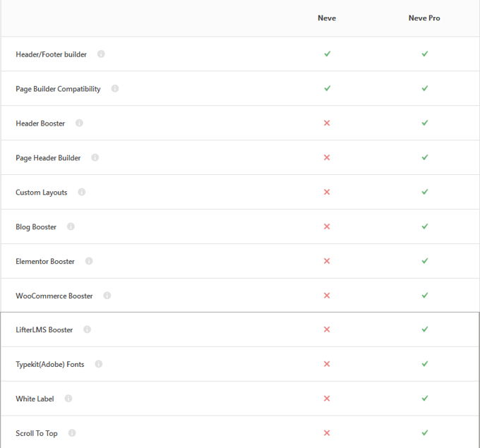The image size is (480, 448).
Task: Click info icon next to LifterLMS Booster
Action: 88,329
